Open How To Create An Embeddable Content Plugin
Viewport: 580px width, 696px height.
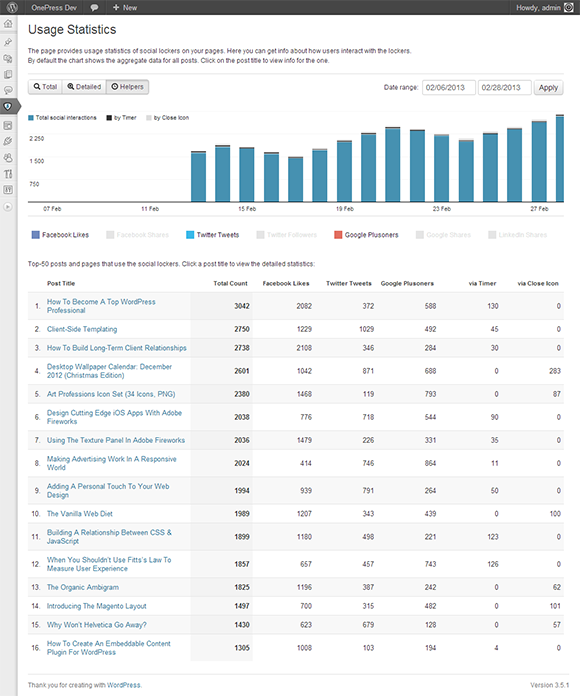109,648
